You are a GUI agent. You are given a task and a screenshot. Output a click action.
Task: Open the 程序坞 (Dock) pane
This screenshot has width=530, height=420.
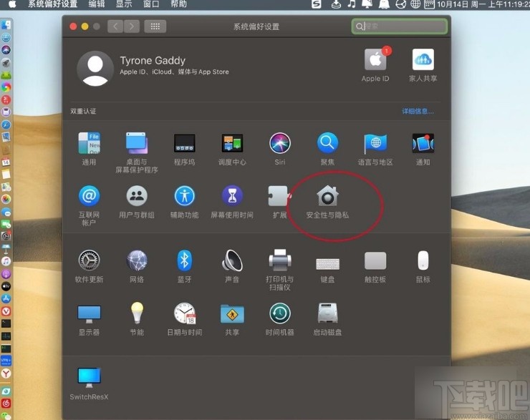tap(185, 143)
